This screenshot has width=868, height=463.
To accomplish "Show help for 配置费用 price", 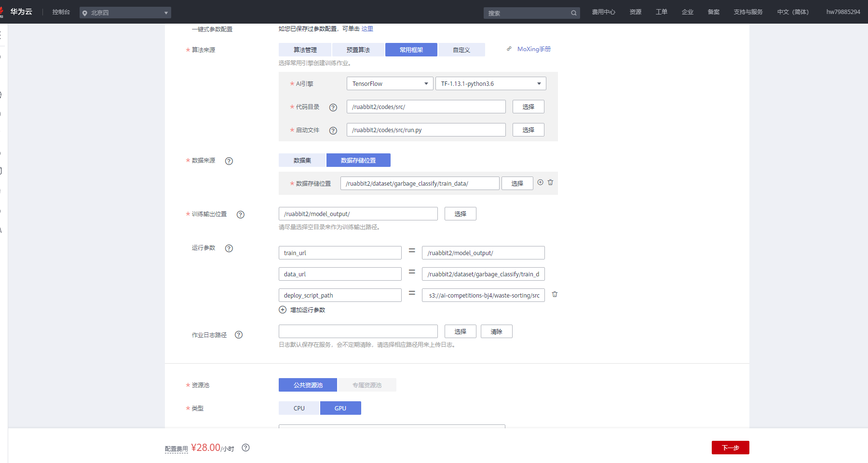I will click(x=246, y=448).
